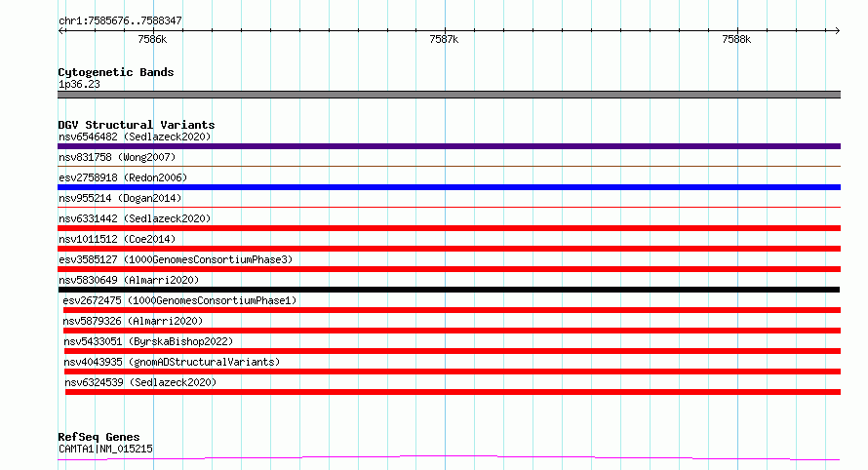
Task: Select the red bar under nsv6331442
Action: (x=449, y=228)
